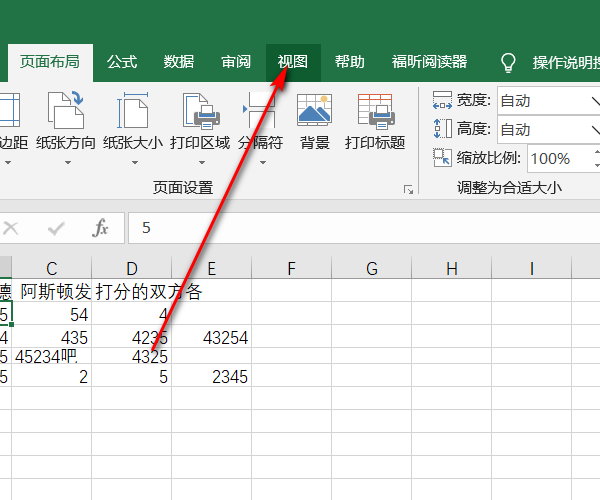Select cell with value 43254

point(212,337)
